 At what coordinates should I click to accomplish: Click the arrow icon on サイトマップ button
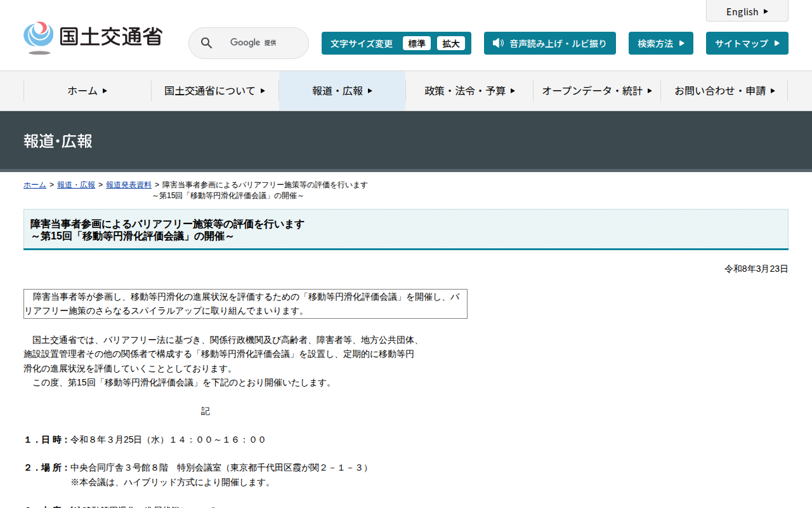tap(776, 43)
